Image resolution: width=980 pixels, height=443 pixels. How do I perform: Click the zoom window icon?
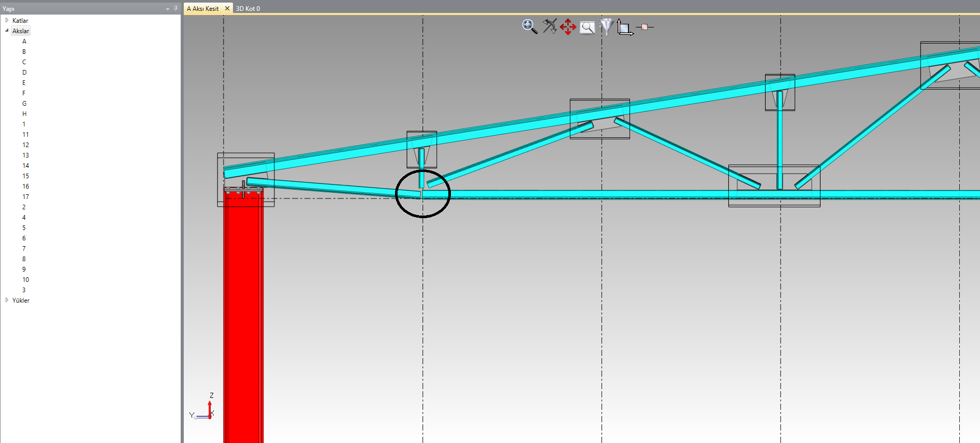[587, 27]
